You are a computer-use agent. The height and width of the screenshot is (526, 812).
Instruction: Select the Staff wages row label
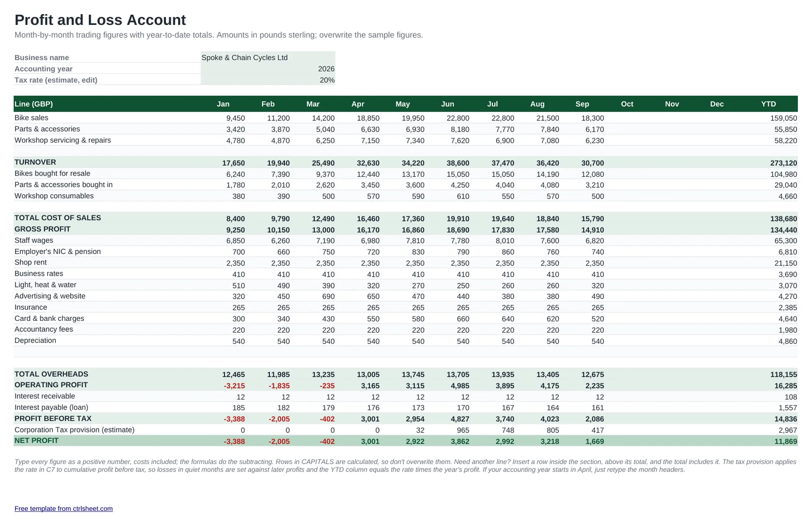click(33, 240)
